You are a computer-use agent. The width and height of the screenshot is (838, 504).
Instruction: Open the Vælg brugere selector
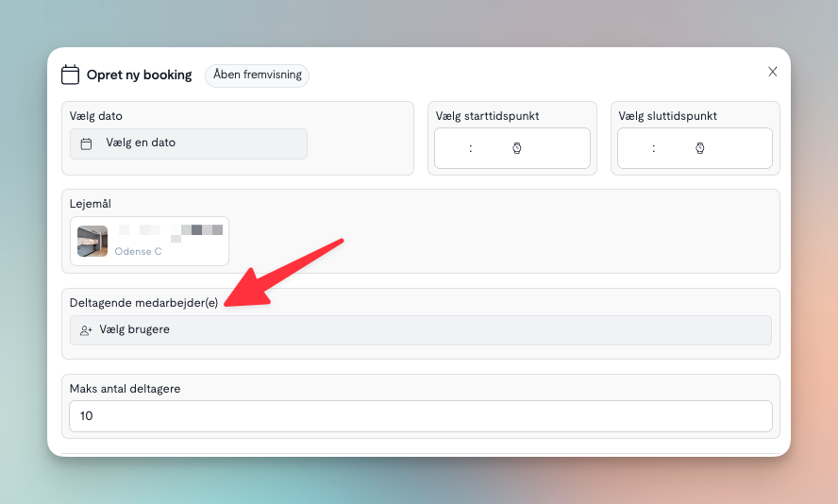(421, 329)
